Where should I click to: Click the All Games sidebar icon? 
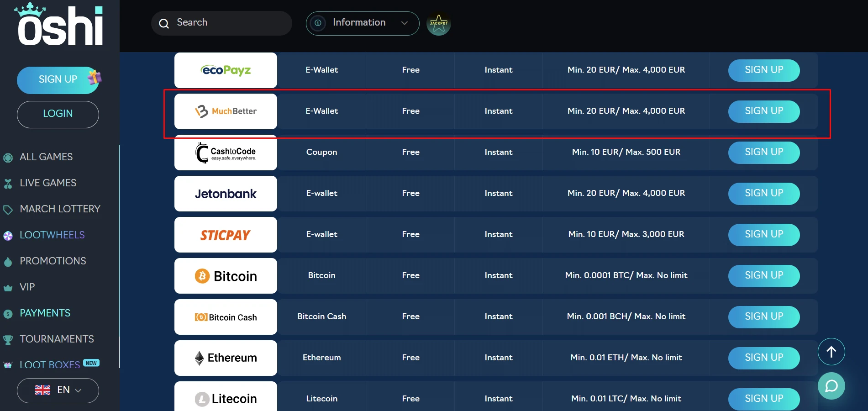8,158
